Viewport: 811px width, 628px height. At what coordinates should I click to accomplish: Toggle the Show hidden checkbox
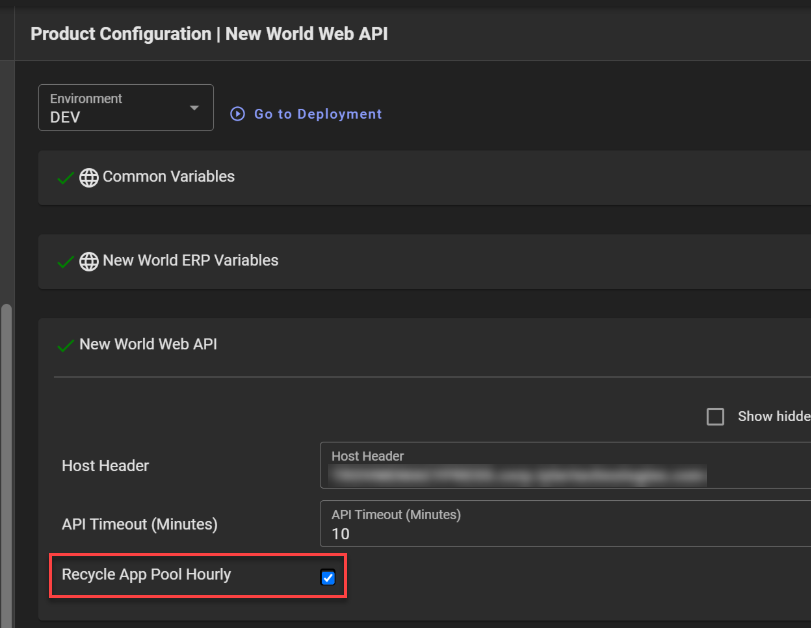[x=715, y=416]
